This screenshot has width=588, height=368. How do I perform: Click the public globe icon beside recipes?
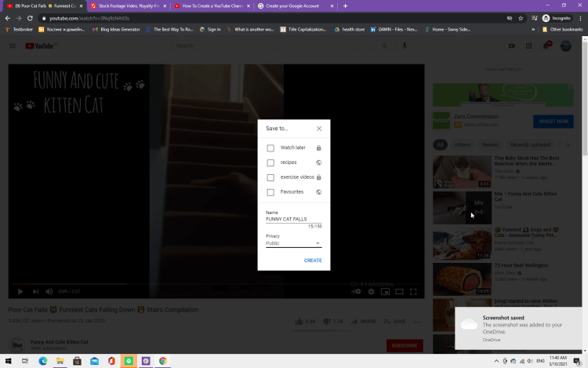click(x=318, y=162)
